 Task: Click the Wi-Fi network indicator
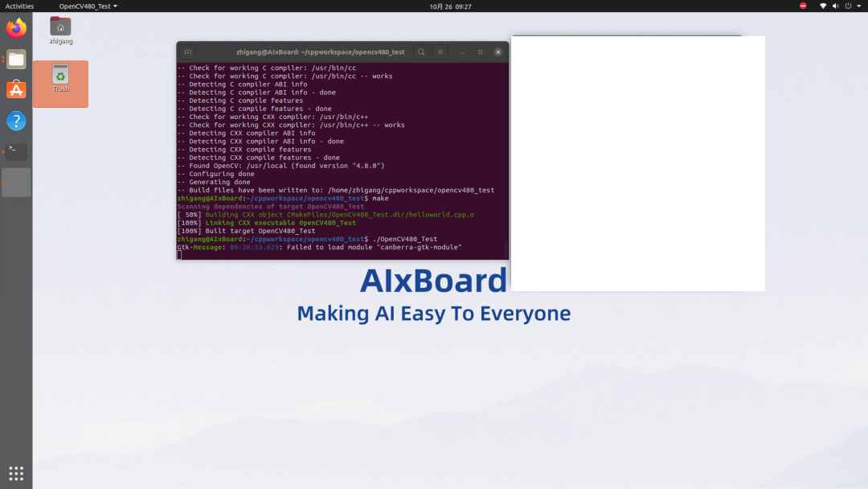coord(823,6)
